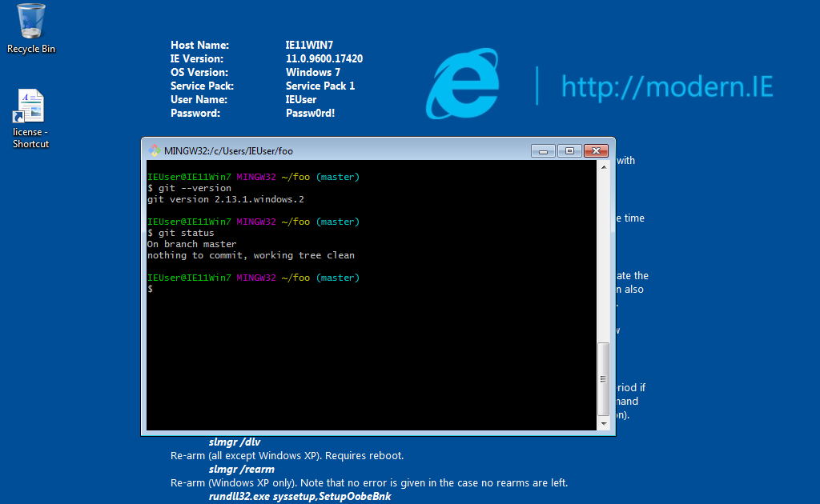
Task: Click the 'Windows 7' OS version value
Action: [313, 73]
